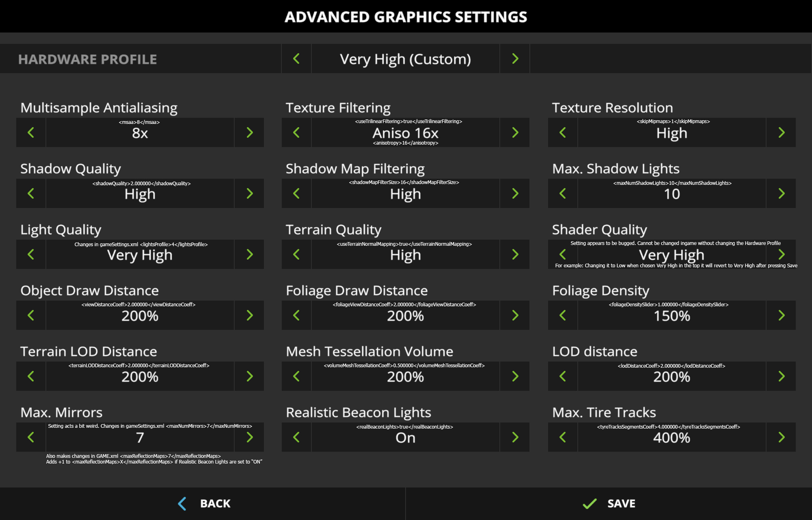Lower LOD distance using left arrow
The width and height of the screenshot is (812, 520).
tap(563, 376)
